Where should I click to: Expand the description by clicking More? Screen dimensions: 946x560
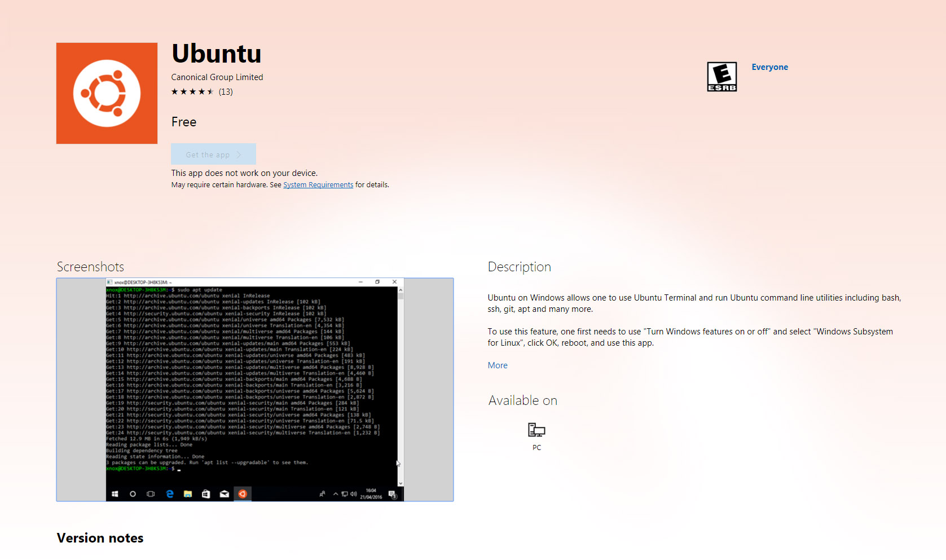click(497, 365)
